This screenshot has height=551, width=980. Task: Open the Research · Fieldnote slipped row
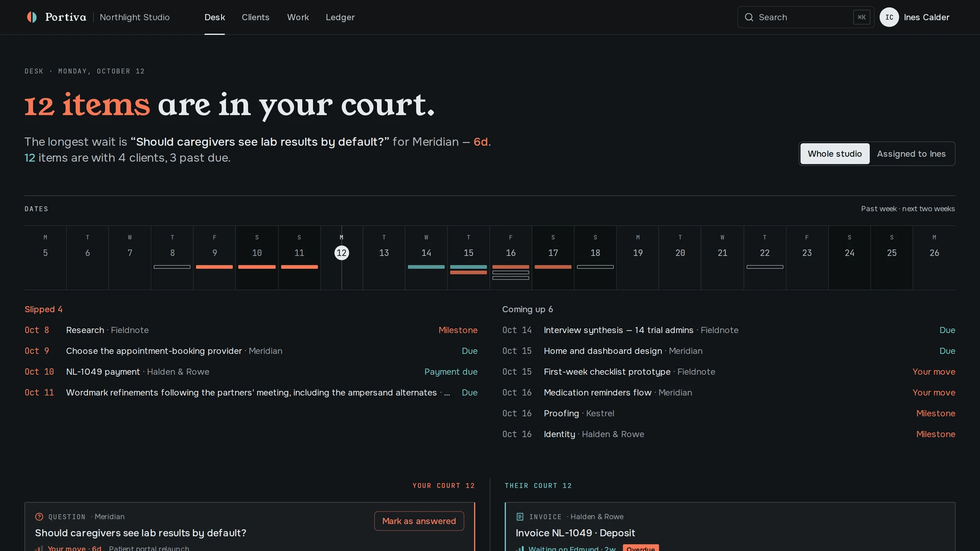[251, 330]
